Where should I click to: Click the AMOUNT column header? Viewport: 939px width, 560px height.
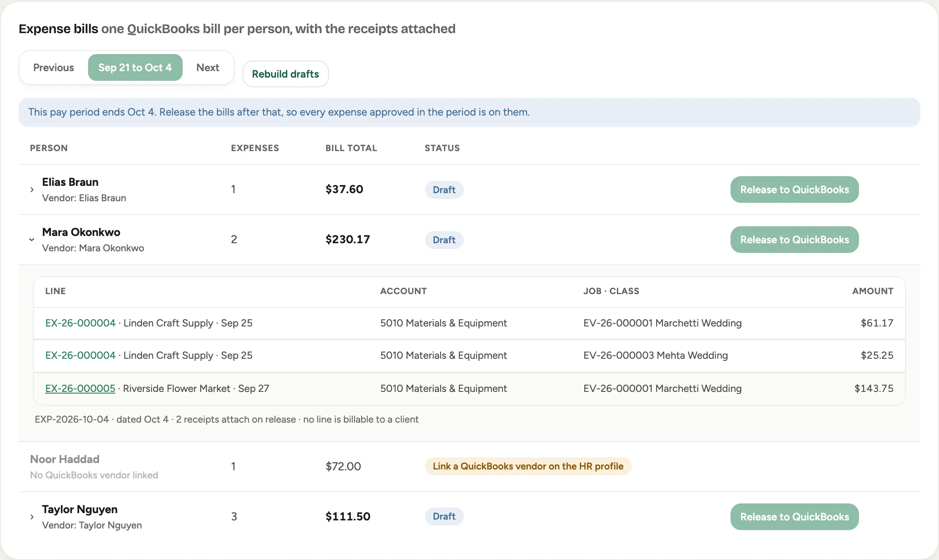(x=873, y=291)
